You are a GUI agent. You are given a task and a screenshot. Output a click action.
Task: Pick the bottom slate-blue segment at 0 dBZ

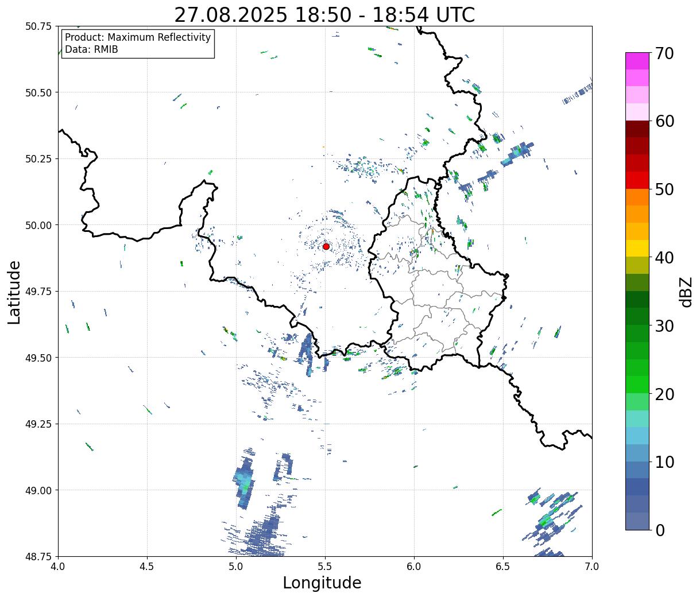pos(637,521)
